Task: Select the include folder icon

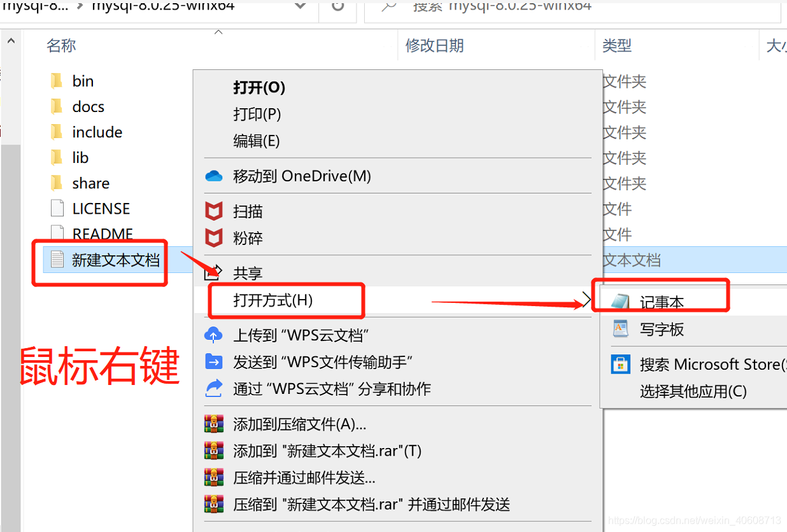Action: point(57,132)
